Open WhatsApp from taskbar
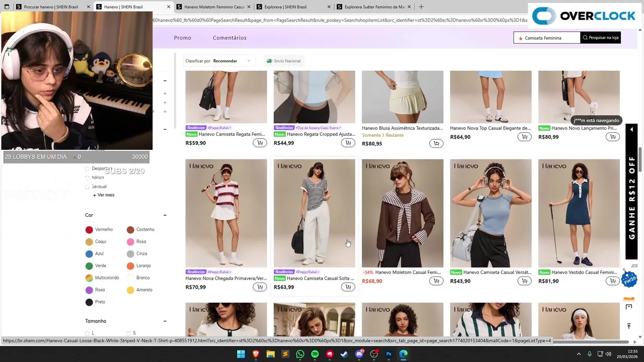 [300, 354]
